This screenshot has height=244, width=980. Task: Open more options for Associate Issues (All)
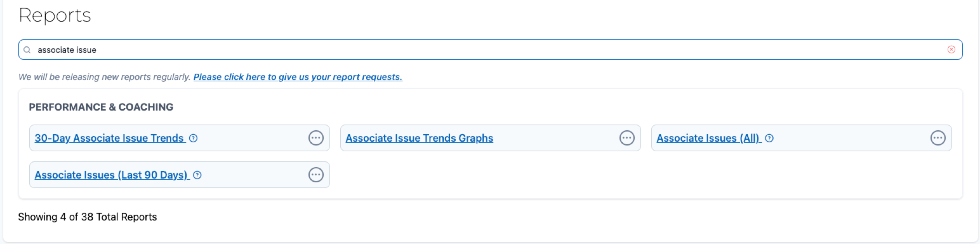[x=938, y=138]
